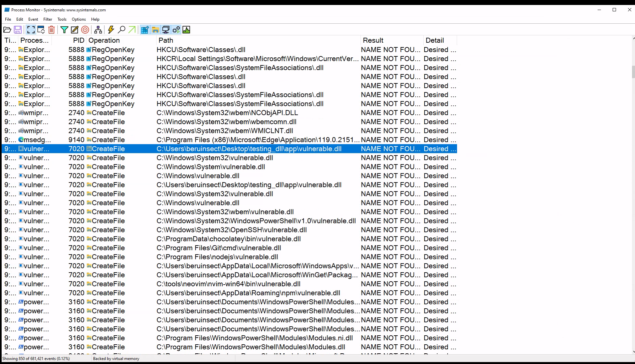Open the Tools menu
635x364 pixels.
(62, 19)
